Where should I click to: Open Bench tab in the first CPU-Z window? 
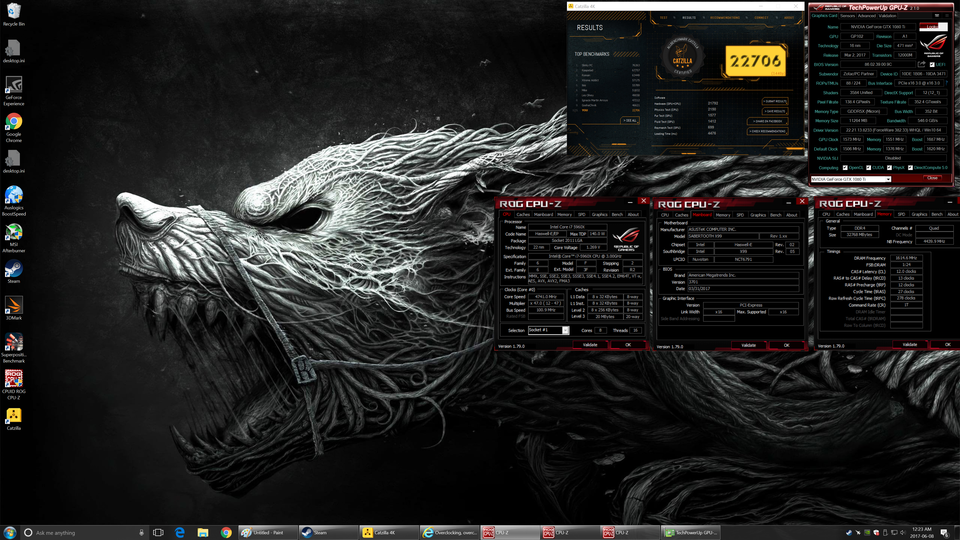pos(617,214)
